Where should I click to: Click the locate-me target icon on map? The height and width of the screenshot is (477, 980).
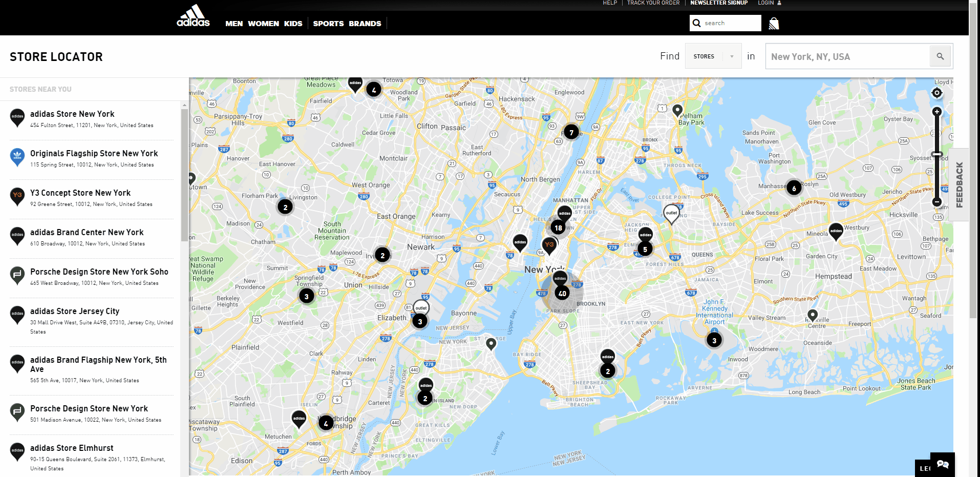[936, 93]
